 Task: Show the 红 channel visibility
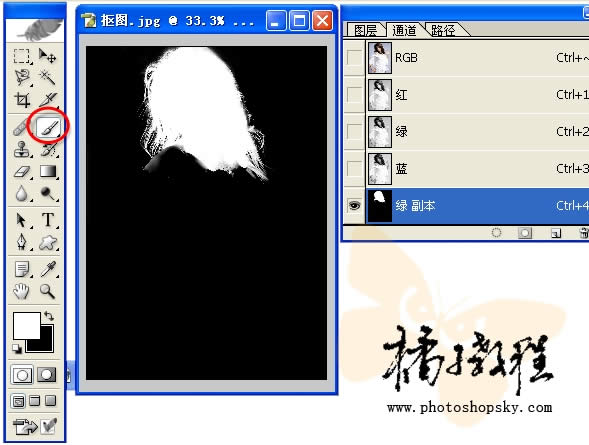[x=354, y=95]
